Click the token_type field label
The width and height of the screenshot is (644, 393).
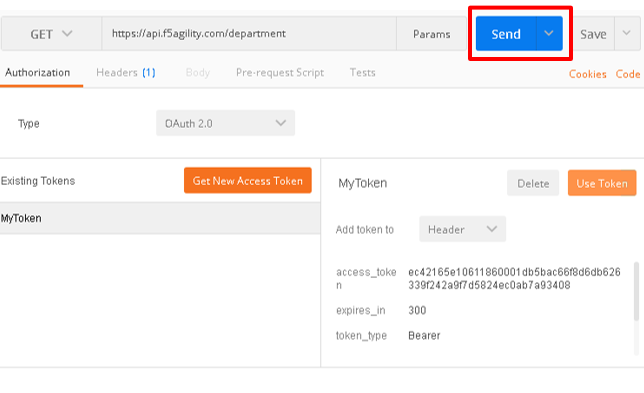361,336
